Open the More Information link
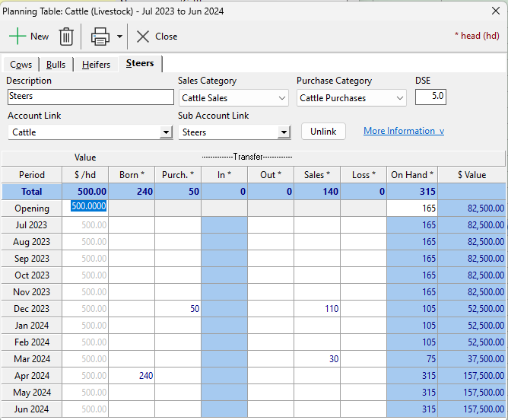Screen dimensions: 508x420 403,131
